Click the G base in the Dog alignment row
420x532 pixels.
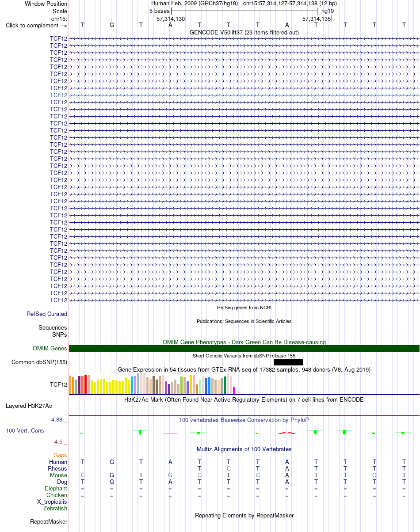[x=112, y=482]
